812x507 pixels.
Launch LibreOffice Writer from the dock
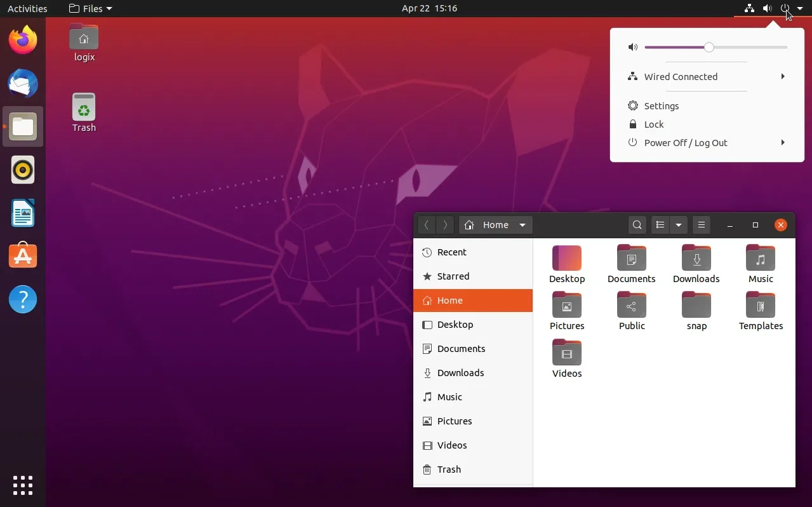pos(23,213)
